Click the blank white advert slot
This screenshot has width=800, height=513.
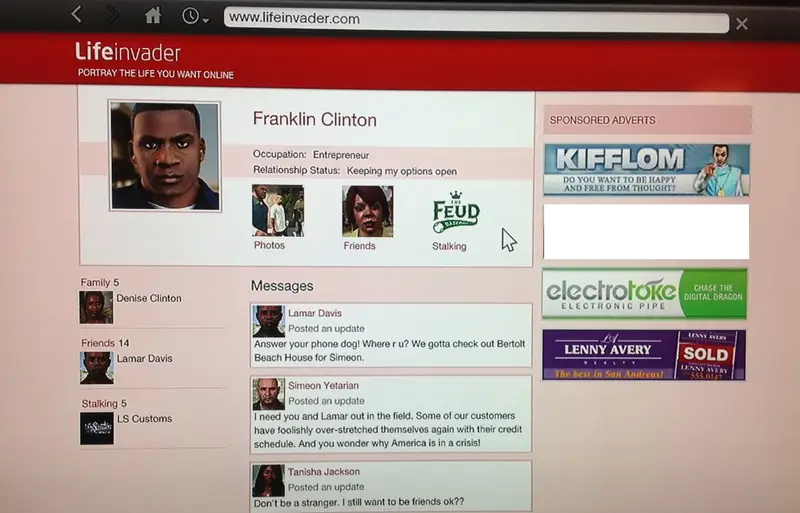tap(646, 232)
